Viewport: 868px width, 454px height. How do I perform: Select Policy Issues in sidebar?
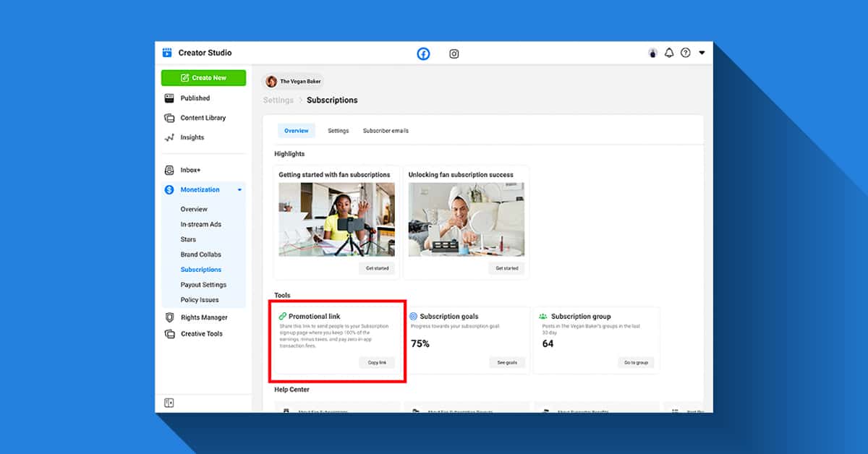[200, 300]
